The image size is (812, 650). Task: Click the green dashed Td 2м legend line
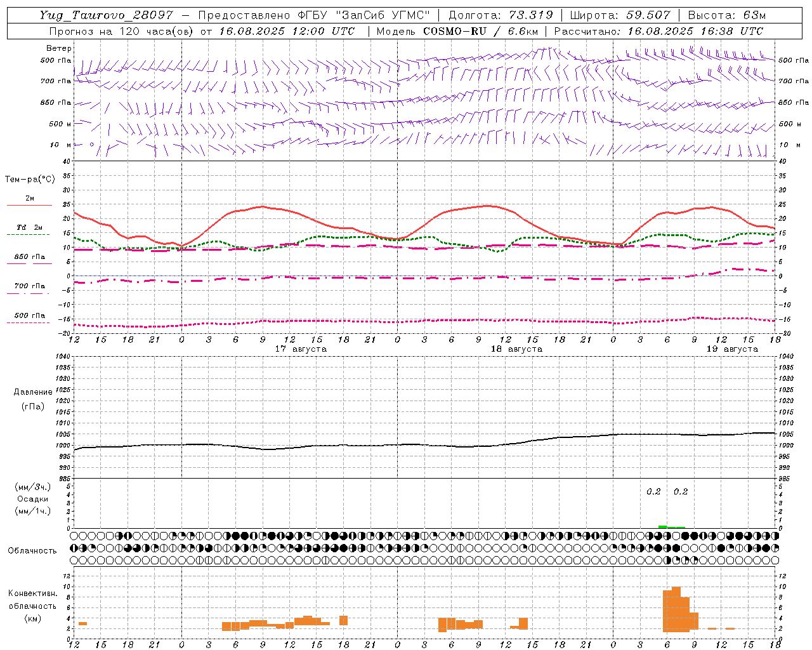point(28,234)
